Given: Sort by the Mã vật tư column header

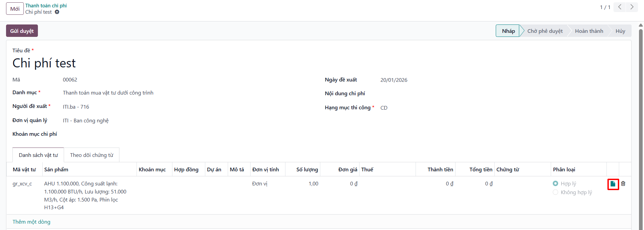Looking at the screenshot, I should click(x=24, y=170).
